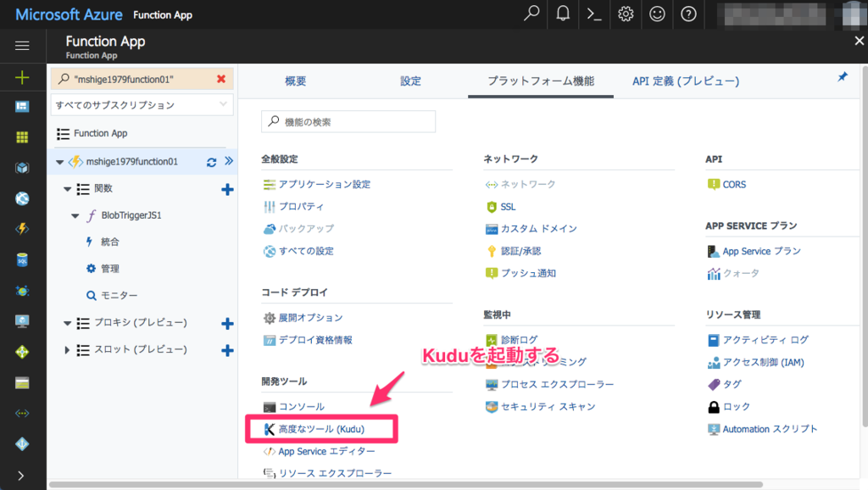Open the コンソール tool
The height and width of the screenshot is (490, 868).
point(301,407)
